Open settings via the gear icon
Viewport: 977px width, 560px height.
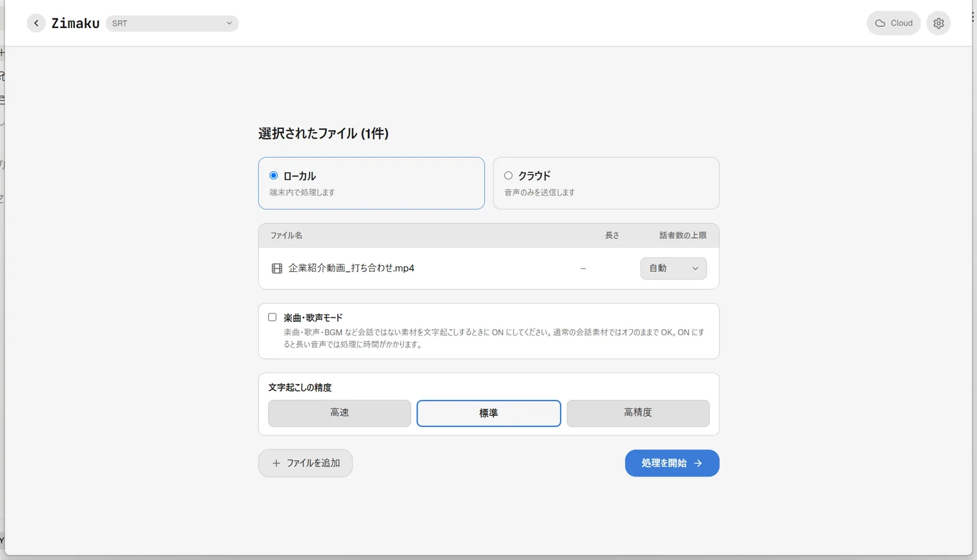tap(939, 23)
